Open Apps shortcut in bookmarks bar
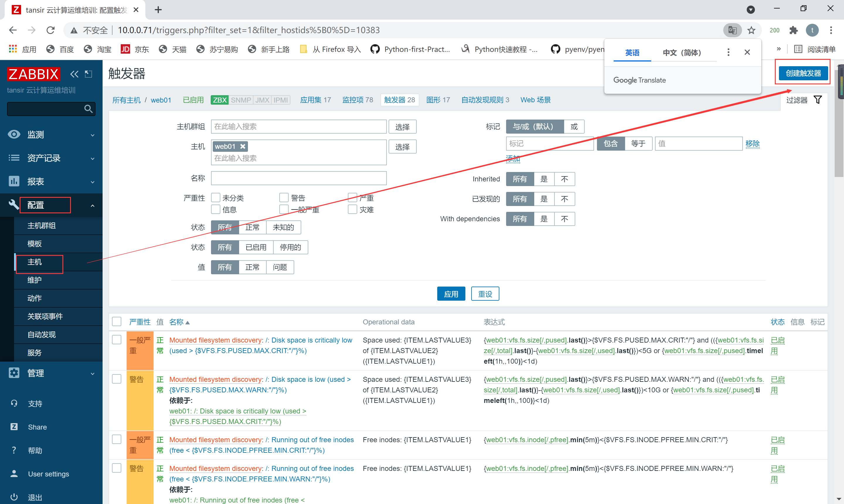 tap(22, 49)
